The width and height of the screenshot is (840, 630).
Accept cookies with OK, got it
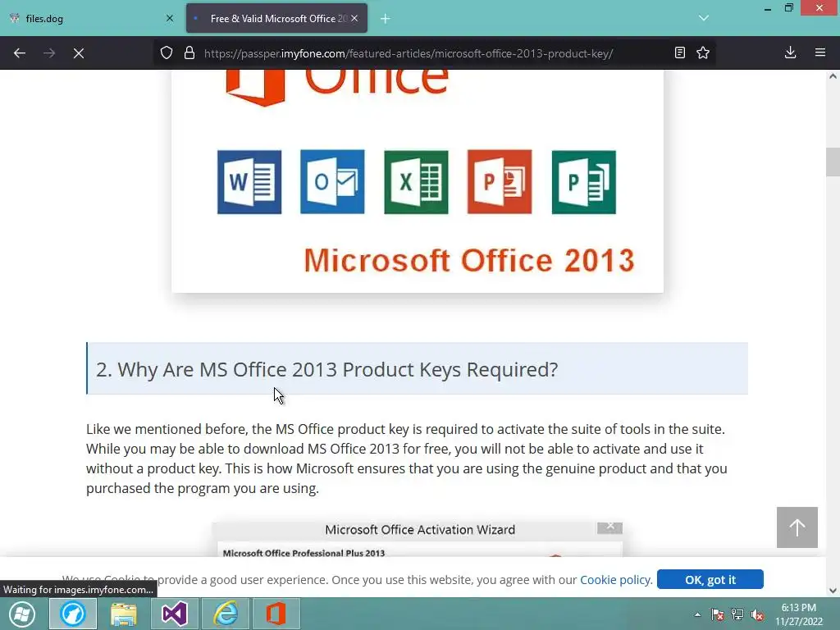pos(710,579)
